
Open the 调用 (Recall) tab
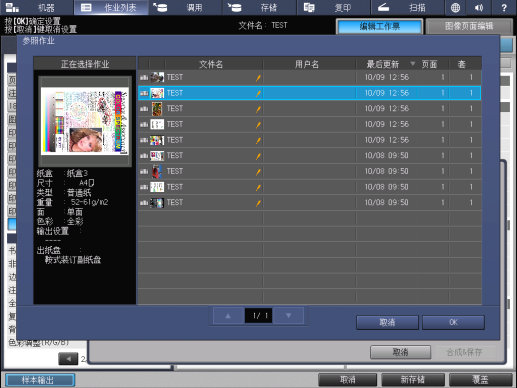point(185,7)
